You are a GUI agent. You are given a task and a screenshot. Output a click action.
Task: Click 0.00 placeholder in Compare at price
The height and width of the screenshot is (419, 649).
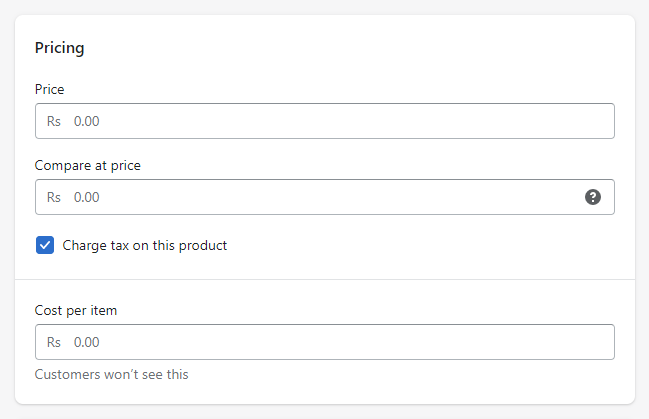(x=87, y=197)
